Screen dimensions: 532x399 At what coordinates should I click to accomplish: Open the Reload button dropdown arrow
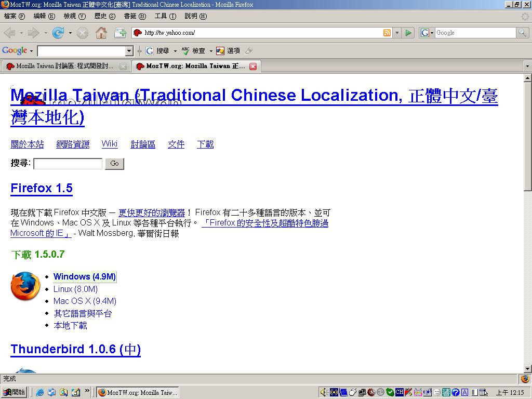point(70,33)
